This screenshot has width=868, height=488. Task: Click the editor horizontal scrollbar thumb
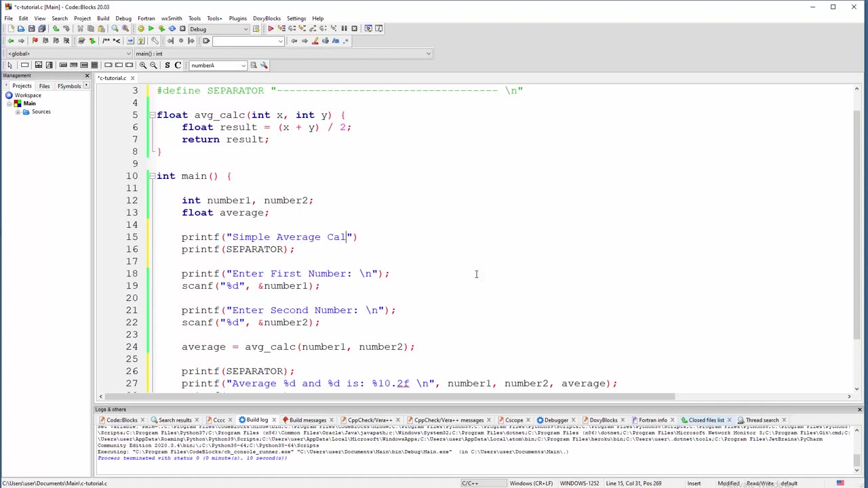pyautogui.click(x=391, y=396)
